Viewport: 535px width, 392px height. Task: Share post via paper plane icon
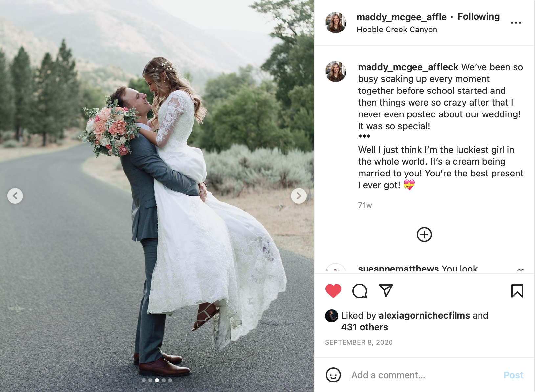coord(386,291)
